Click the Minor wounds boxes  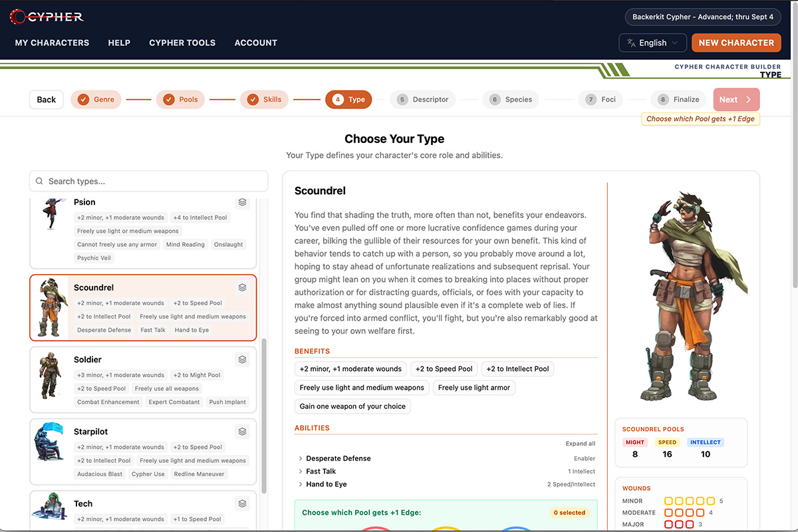(690, 501)
